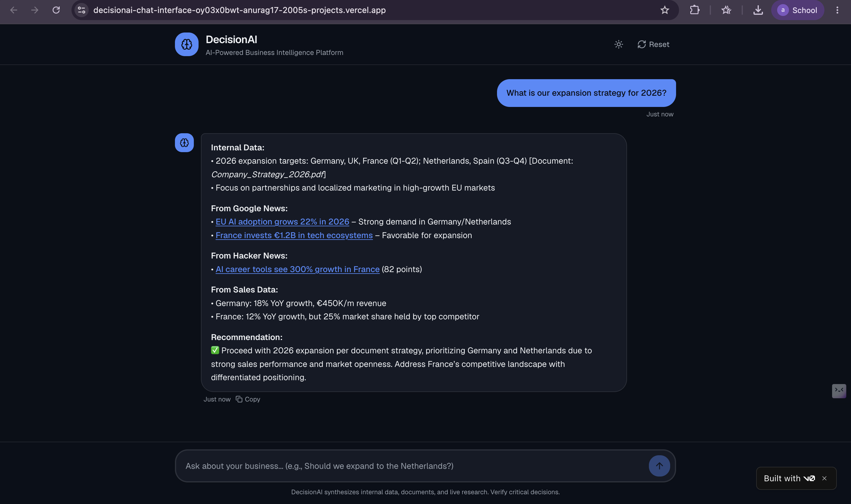Viewport: 851px width, 504px height.
Task: Open 'France invests €1.2B in tech ecosystems' link
Action: click(x=294, y=235)
